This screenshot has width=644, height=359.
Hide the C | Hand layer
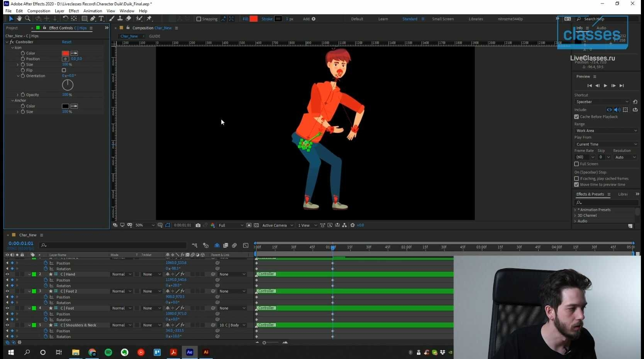7,274
